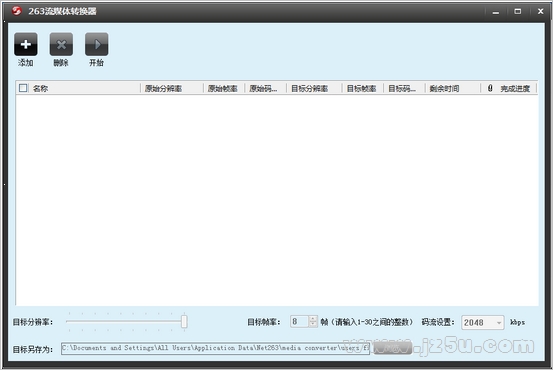Click the 目标码... column header

(405, 88)
